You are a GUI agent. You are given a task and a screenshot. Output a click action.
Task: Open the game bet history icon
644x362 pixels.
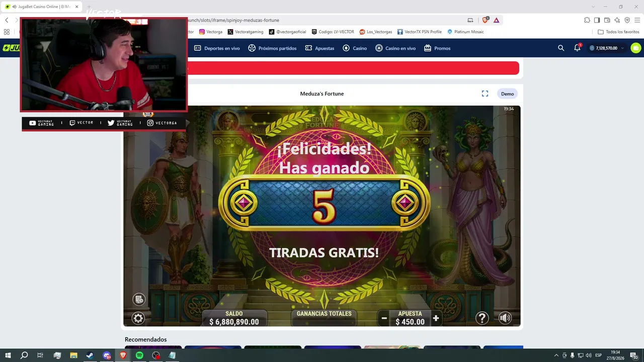click(x=139, y=300)
